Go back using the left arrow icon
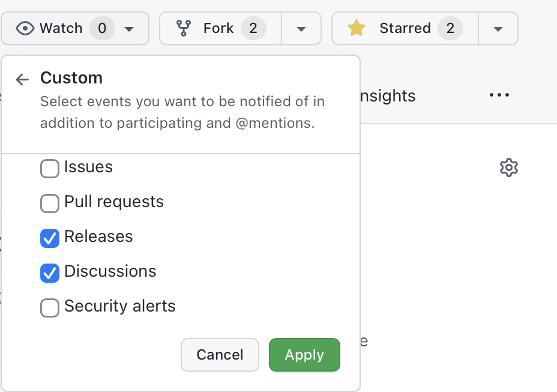557x392 pixels. pyautogui.click(x=22, y=79)
